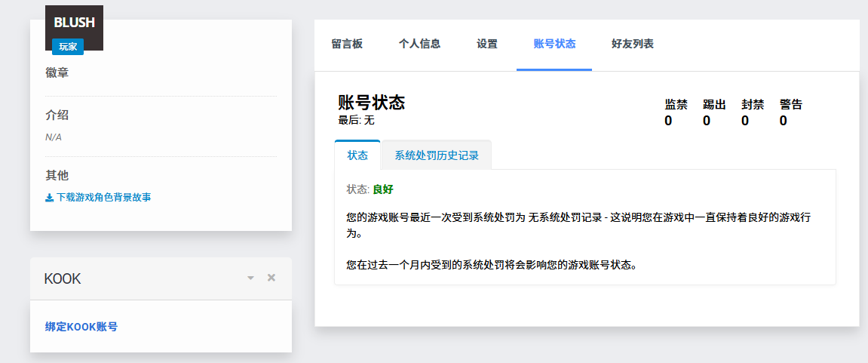The height and width of the screenshot is (363, 868).
Task: Click the 踢出 count statistic
Action: [714, 113]
